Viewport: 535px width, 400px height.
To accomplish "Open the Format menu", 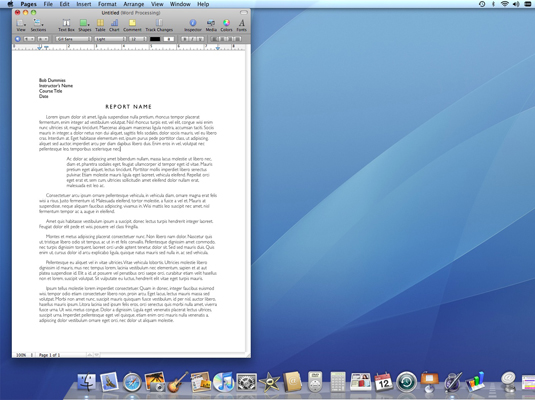I will click(107, 4).
